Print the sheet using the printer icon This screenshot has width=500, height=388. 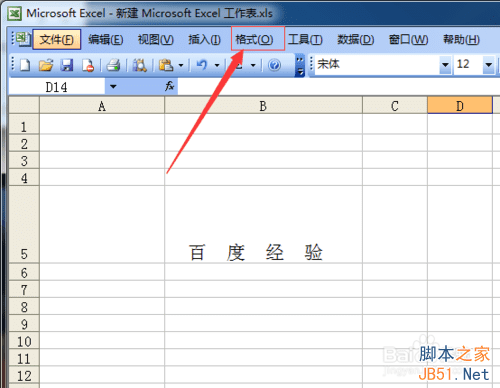click(x=113, y=65)
